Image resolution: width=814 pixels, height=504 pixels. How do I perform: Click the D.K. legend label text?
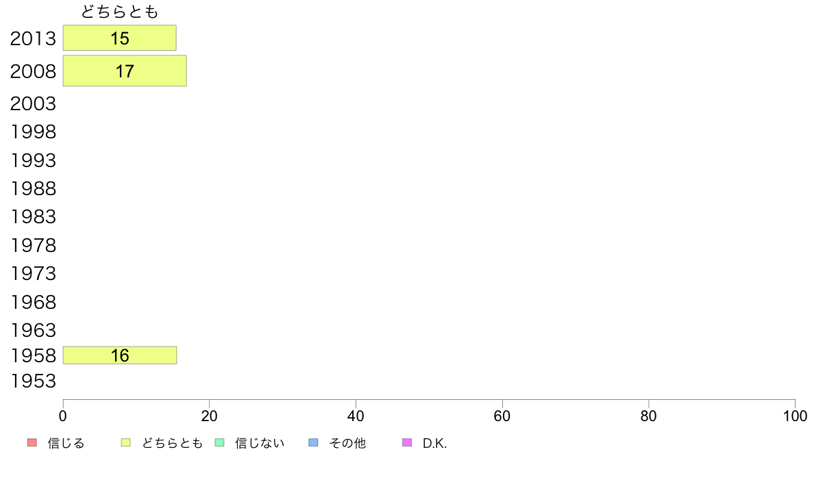tap(434, 443)
